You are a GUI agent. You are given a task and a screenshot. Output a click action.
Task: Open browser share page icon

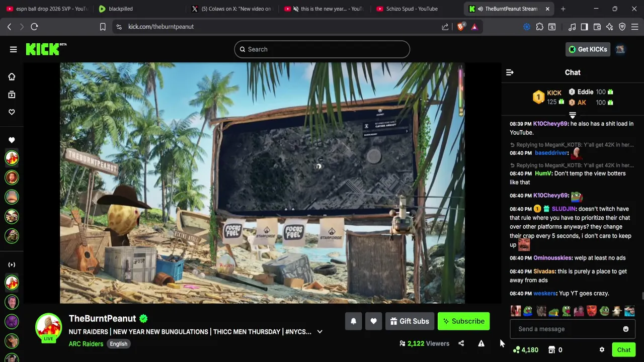[445, 27]
